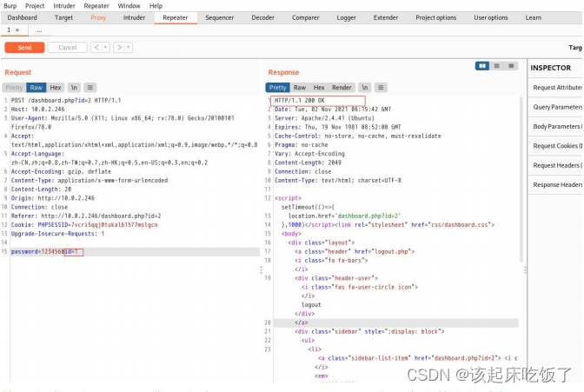Choose side-by-side split layout icon
The height and width of the screenshot is (392, 584).
coord(482,66)
